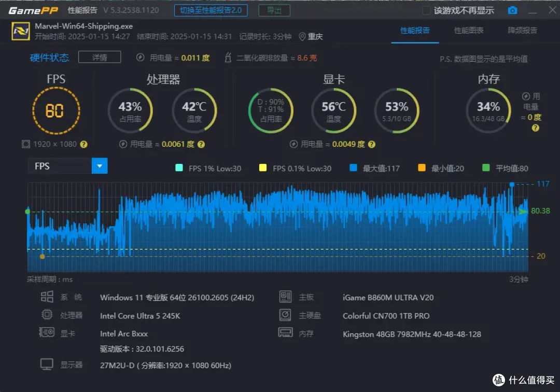Screen dimensions: 560x392
Task: Click the motherboard 主板 icon
Action: pos(285,297)
